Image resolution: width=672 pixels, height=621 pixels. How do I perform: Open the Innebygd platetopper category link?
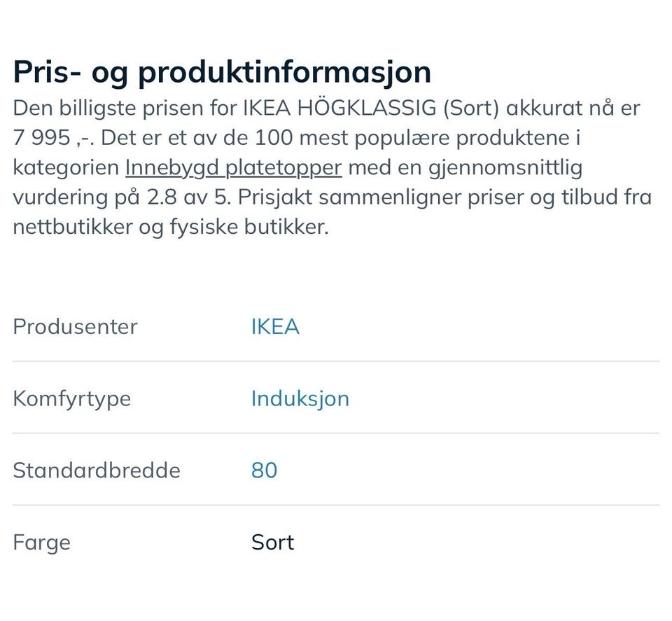pos(233,168)
